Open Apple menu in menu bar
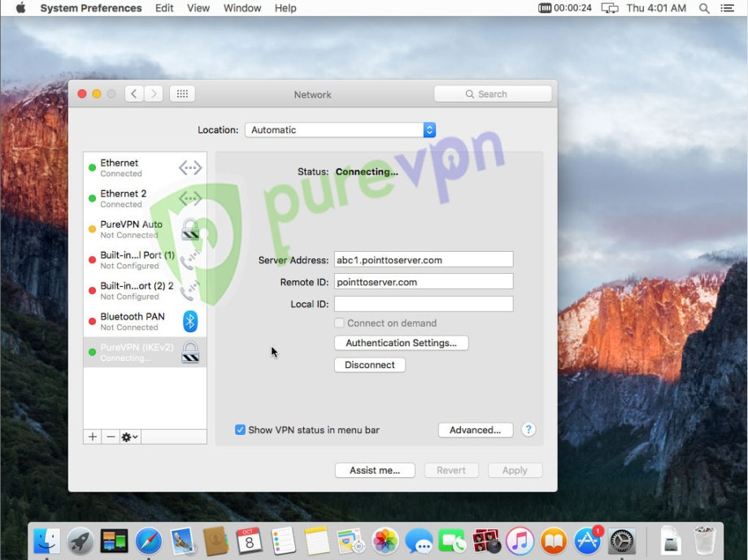 tap(20, 8)
